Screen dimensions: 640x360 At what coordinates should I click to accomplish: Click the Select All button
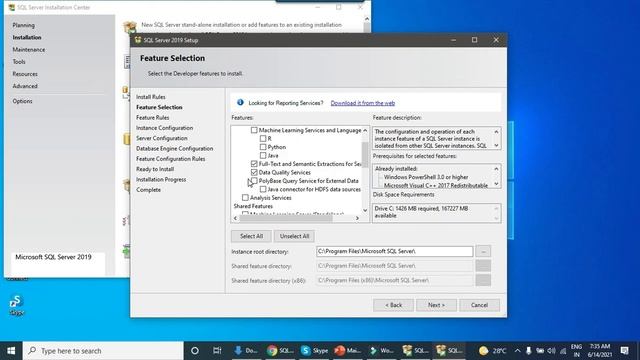point(251,236)
